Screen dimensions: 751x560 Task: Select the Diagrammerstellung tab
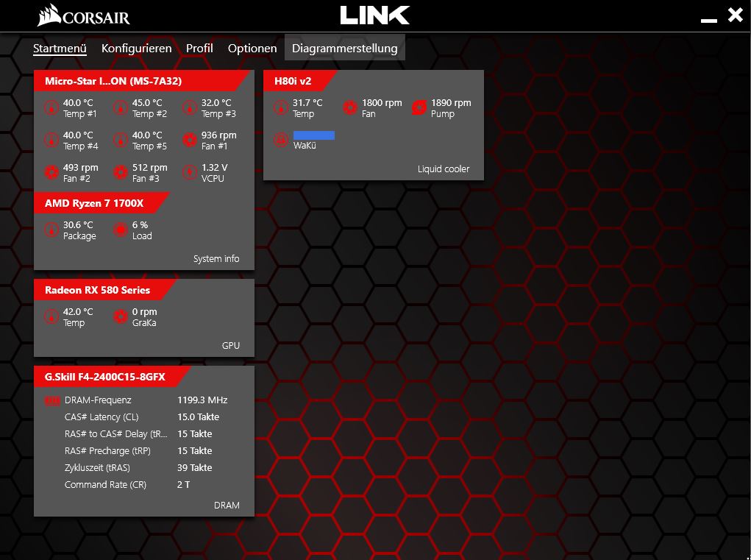[345, 49]
